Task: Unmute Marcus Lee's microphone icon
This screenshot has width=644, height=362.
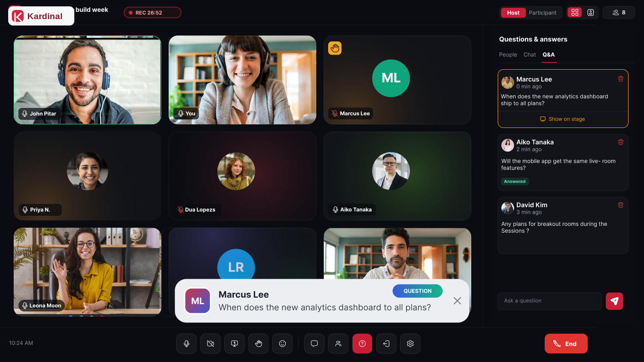Action: click(335, 113)
